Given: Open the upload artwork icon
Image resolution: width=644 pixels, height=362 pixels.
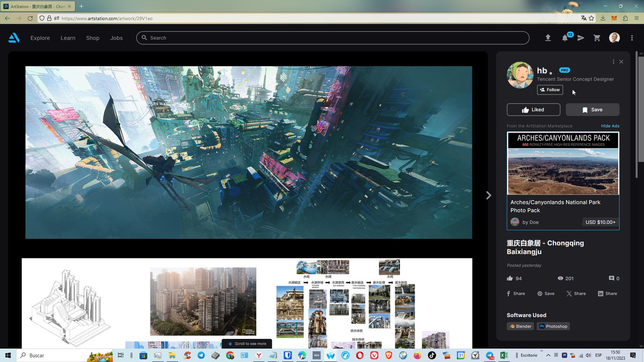Looking at the screenshot, I should pos(548,38).
